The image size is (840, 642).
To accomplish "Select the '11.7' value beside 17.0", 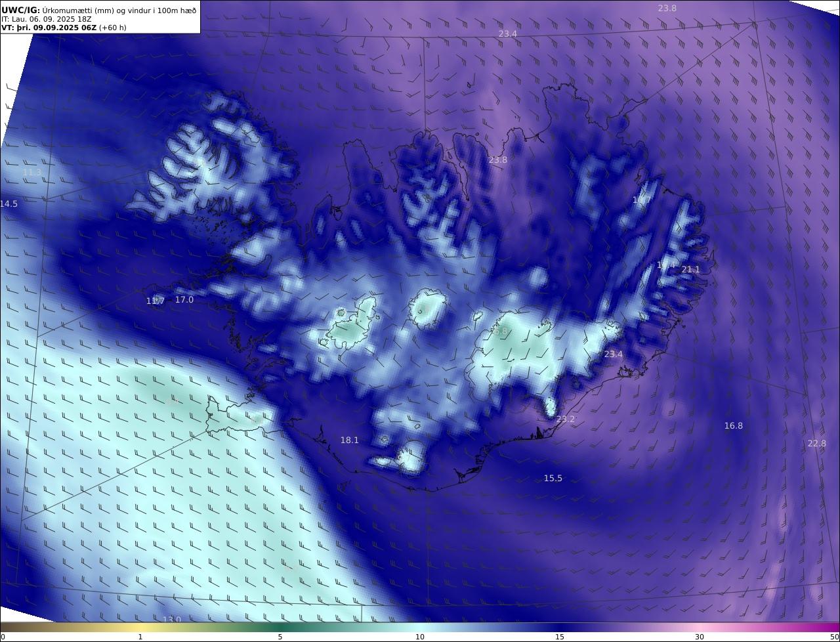I will pyautogui.click(x=156, y=301).
